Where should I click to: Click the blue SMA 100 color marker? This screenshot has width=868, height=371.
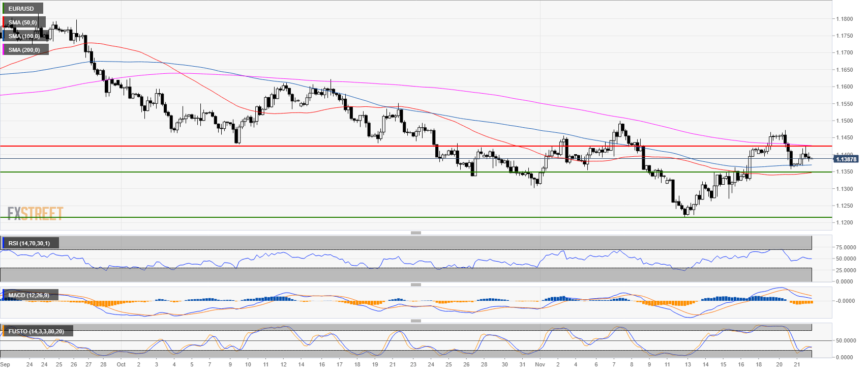tap(4, 36)
